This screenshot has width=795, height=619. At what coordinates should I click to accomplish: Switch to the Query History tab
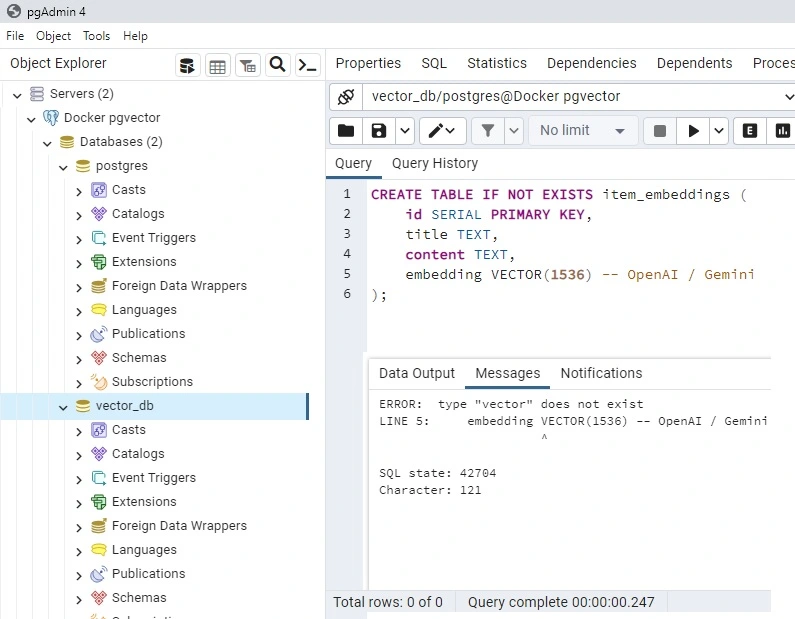pos(435,163)
